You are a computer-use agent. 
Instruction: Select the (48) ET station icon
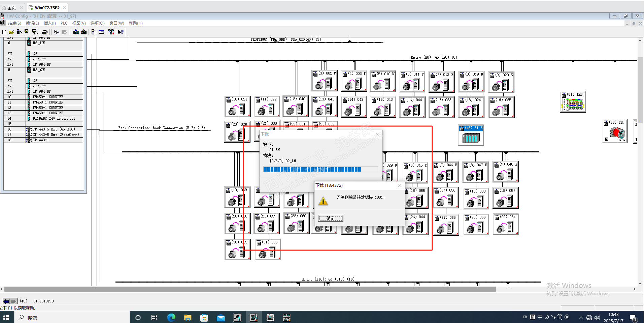point(471,135)
